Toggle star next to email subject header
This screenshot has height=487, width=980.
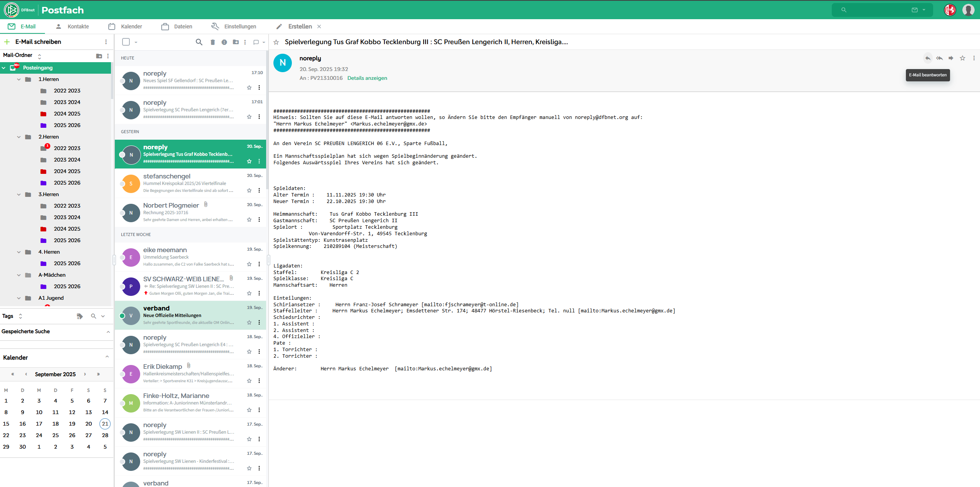(276, 42)
